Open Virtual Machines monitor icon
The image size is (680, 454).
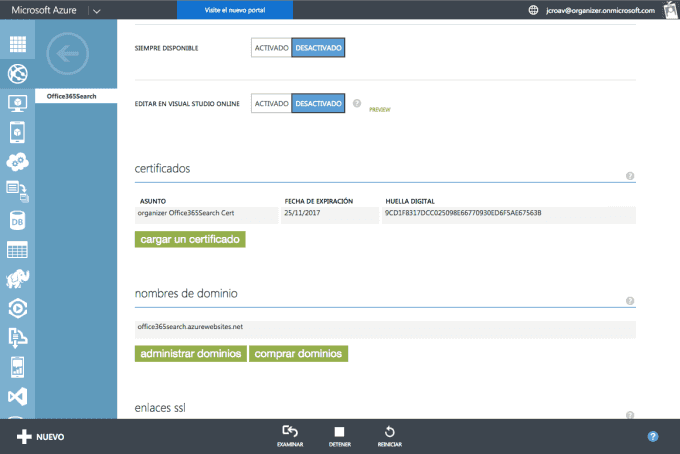(18, 103)
